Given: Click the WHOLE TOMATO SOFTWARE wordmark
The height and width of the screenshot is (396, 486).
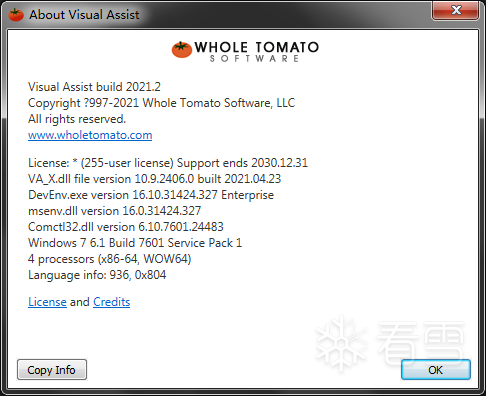Looking at the screenshot, I should (x=257, y=52).
